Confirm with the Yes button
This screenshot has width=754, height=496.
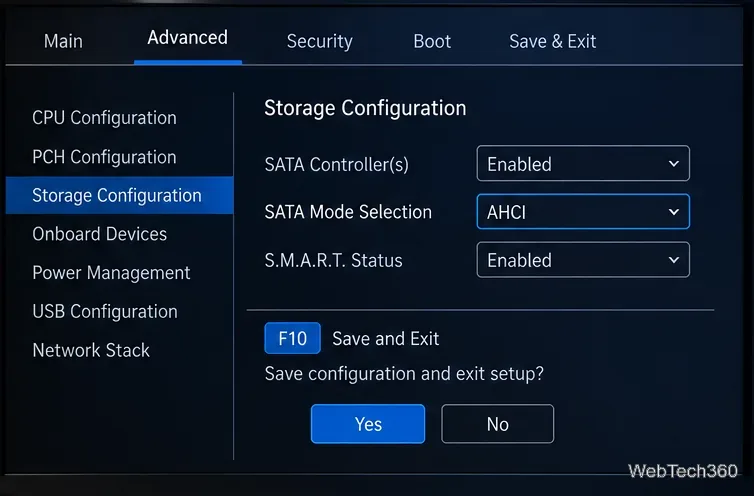coord(368,424)
